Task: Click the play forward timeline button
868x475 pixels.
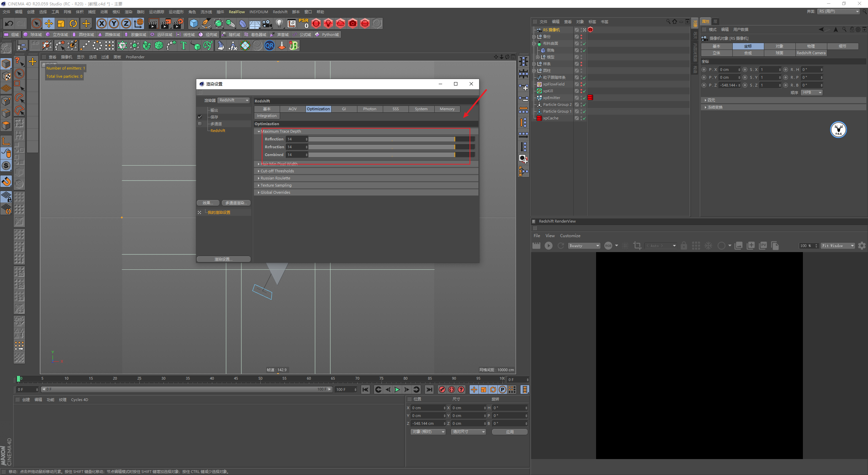Action: (x=397, y=389)
